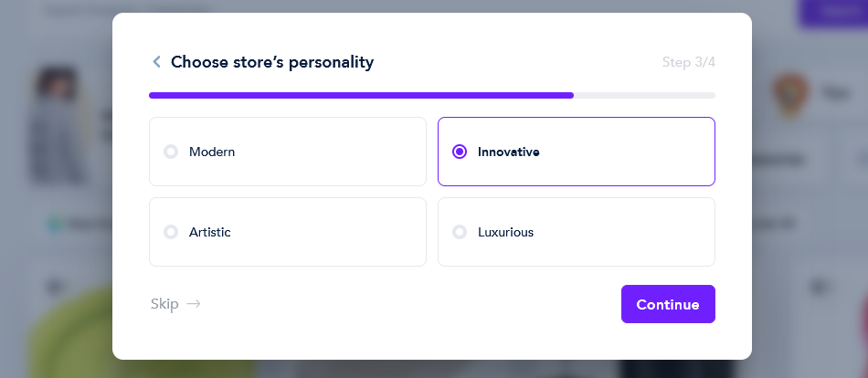Click the arrow icon beside Skip
The height and width of the screenshot is (378, 868).
tap(193, 304)
